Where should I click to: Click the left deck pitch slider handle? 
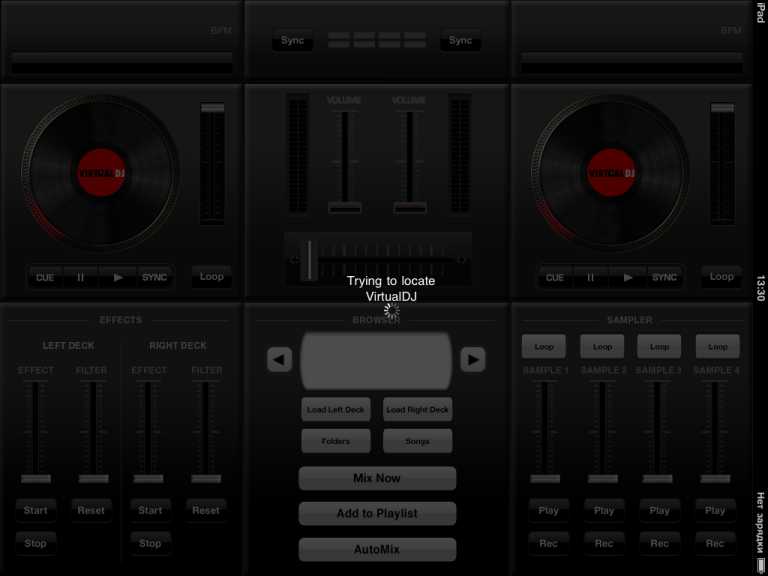[x=213, y=108]
